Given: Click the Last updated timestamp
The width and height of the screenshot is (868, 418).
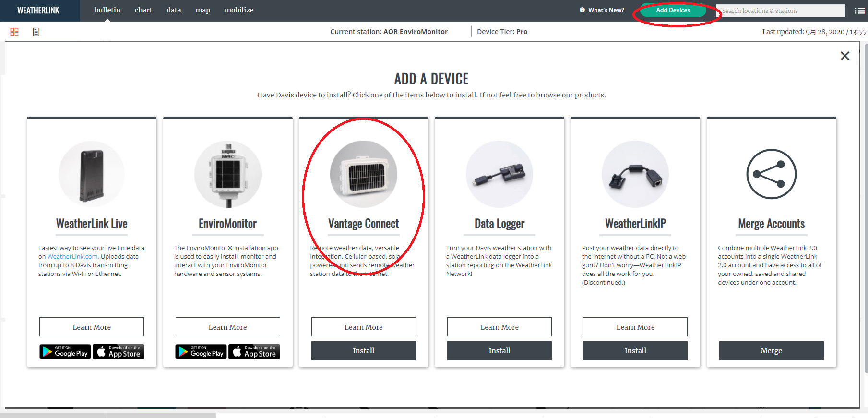Looking at the screenshot, I should 814,32.
